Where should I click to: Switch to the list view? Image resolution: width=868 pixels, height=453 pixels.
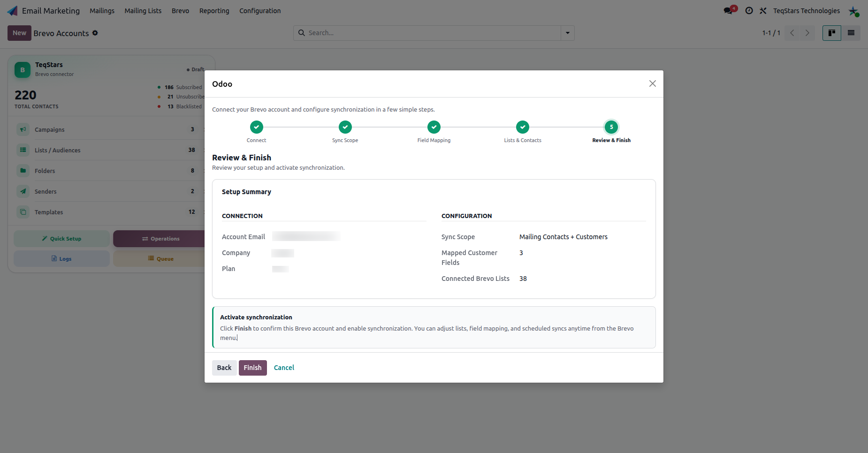(x=851, y=33)
